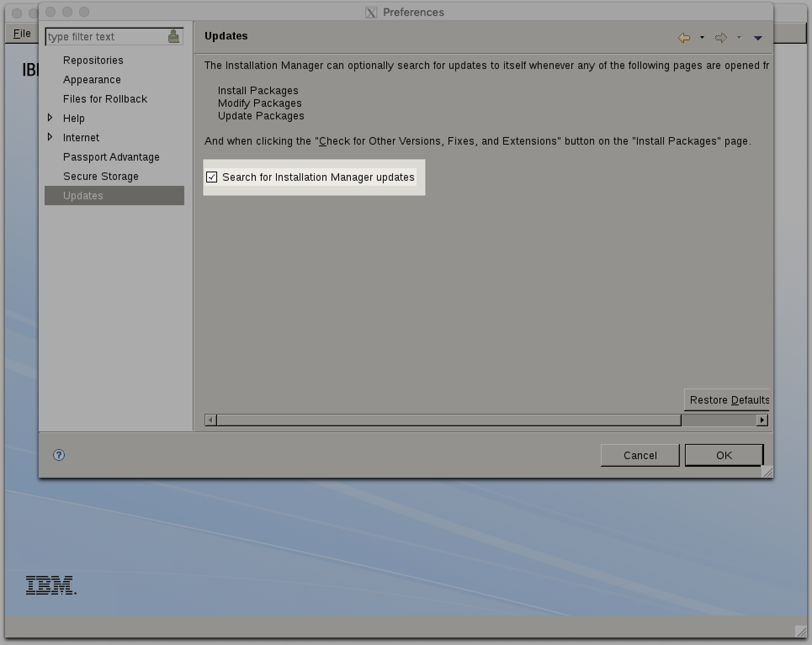The width and height of the screenshot is (812, 645).
Task: Expand the Internet tree item
Action: [x=50, y=137]
